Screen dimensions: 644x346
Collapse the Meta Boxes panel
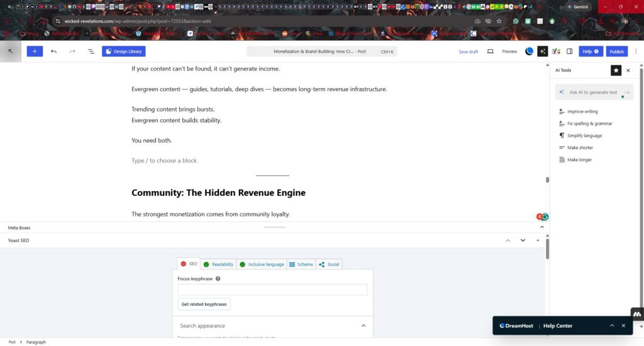(x=274, y=227)
